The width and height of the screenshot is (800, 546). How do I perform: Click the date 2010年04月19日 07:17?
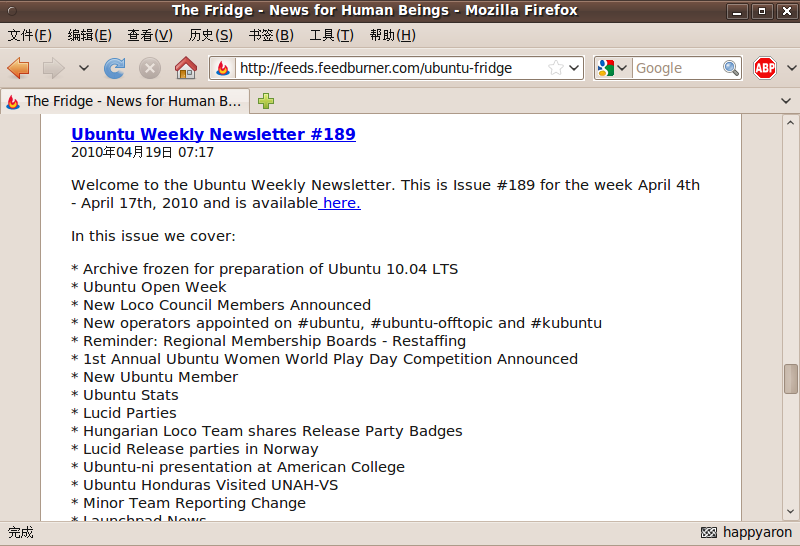pyautogui.click(x=142, y=152)
